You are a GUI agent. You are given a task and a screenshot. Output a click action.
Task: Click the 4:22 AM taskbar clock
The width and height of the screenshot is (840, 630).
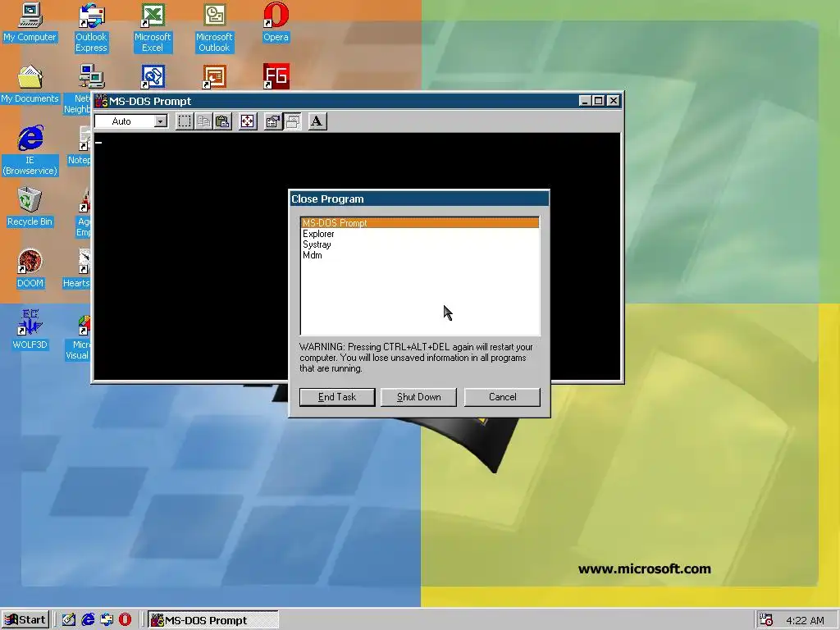tap(805, 620)
